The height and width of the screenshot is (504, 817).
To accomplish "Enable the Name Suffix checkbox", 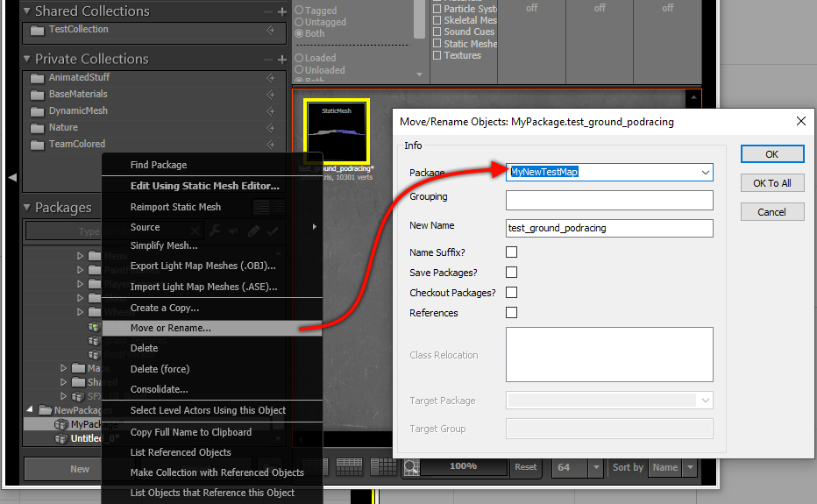I will tap(512, 252).
